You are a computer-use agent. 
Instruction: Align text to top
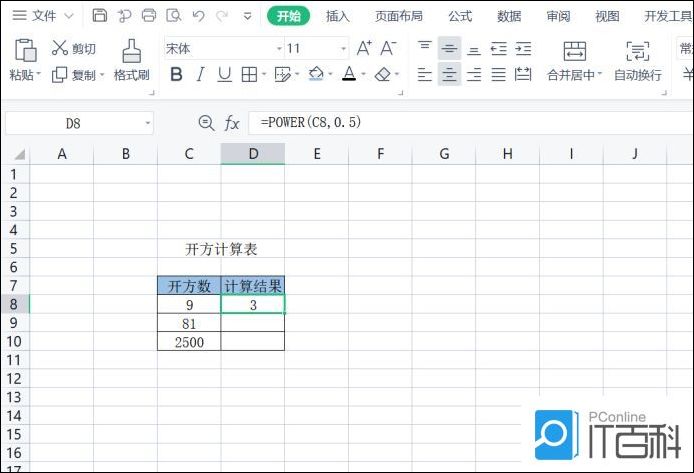[425, 48]
